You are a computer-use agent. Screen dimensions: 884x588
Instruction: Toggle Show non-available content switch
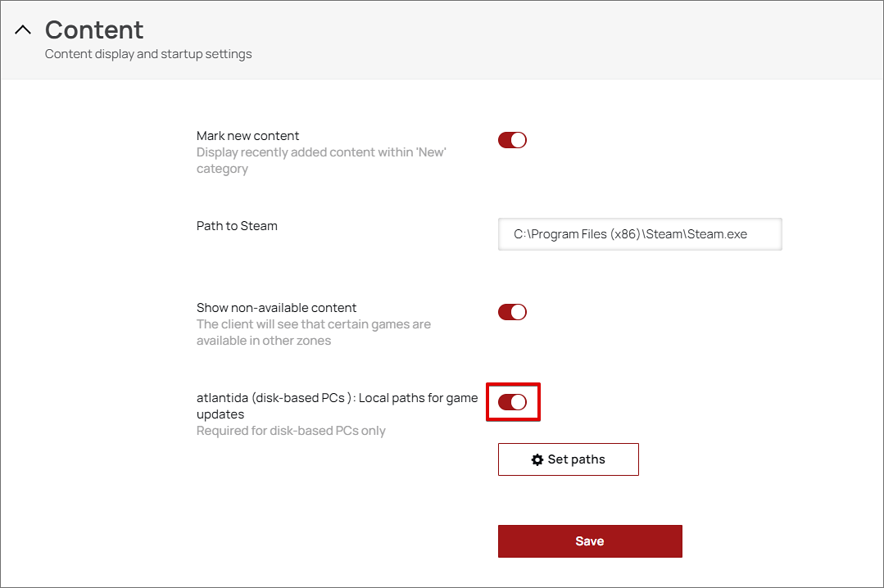coord(512,312)
